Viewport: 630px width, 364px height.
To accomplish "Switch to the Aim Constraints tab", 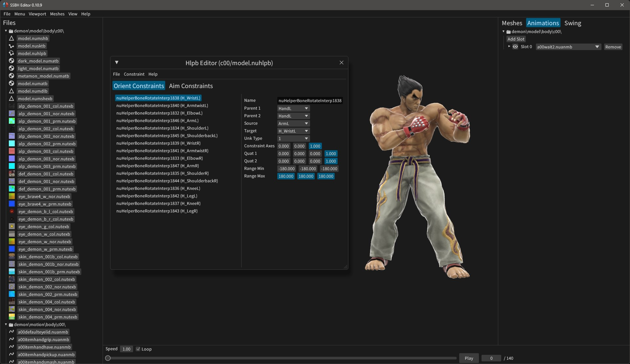I will click(191, 86).
